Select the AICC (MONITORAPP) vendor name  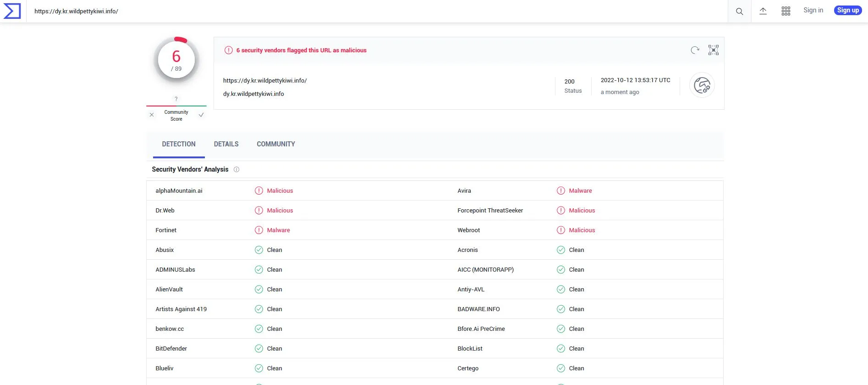coord(485,269)
